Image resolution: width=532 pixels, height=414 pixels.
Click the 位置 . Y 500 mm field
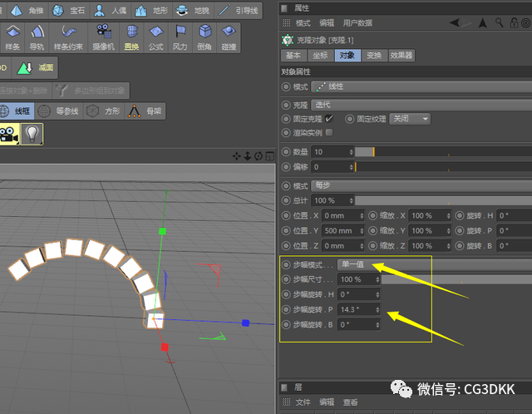343,231
